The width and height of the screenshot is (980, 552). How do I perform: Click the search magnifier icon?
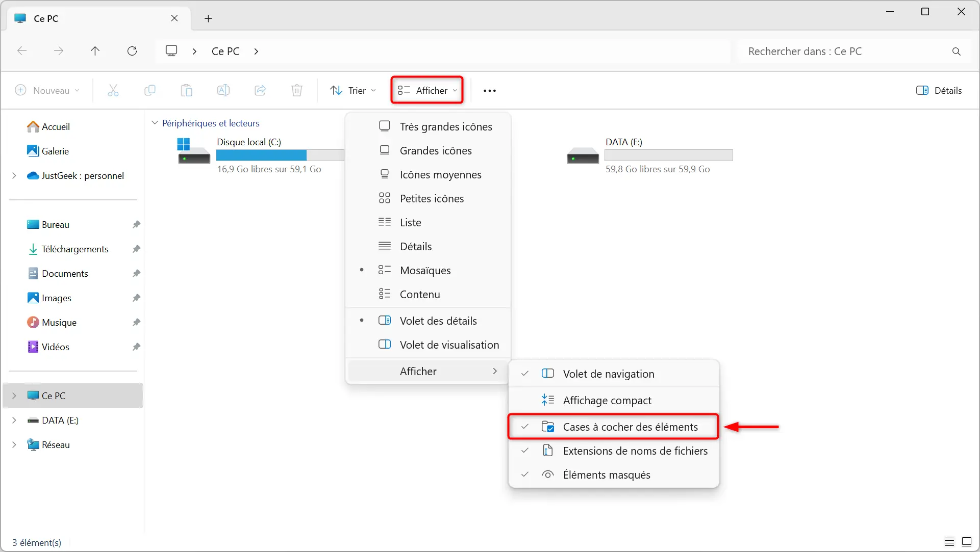tap(957, 51)
